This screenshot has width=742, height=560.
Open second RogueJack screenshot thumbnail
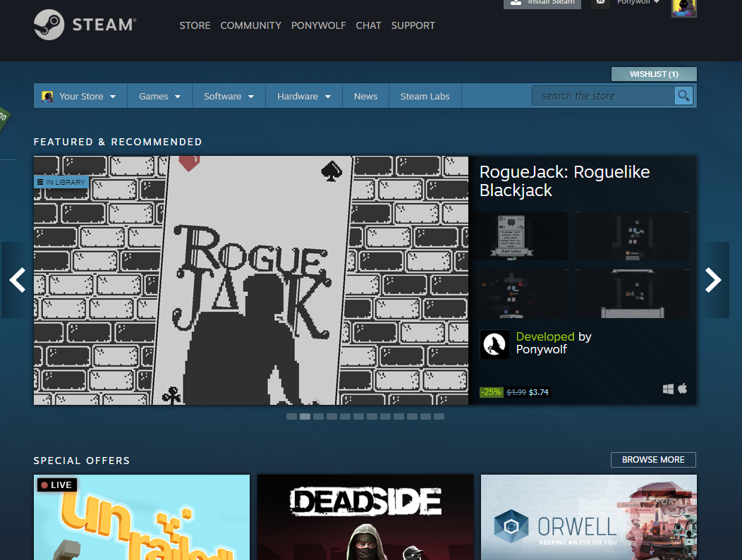633,236
